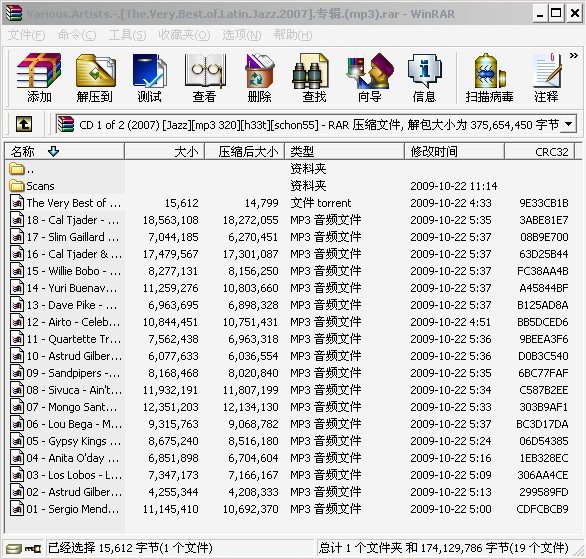586x559 pixels.
Task: Launch the 向导 (Wizard) icon
Action: [369, 78]
